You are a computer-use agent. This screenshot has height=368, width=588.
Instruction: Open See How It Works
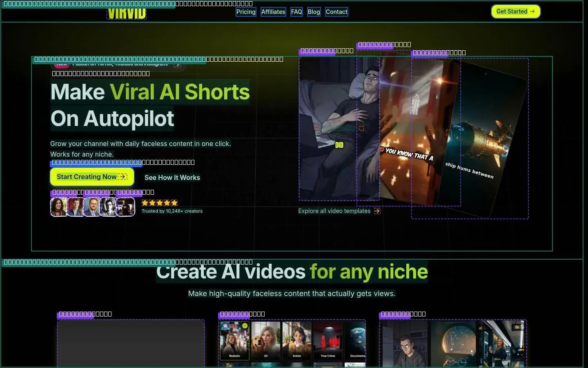coord(172,177)
